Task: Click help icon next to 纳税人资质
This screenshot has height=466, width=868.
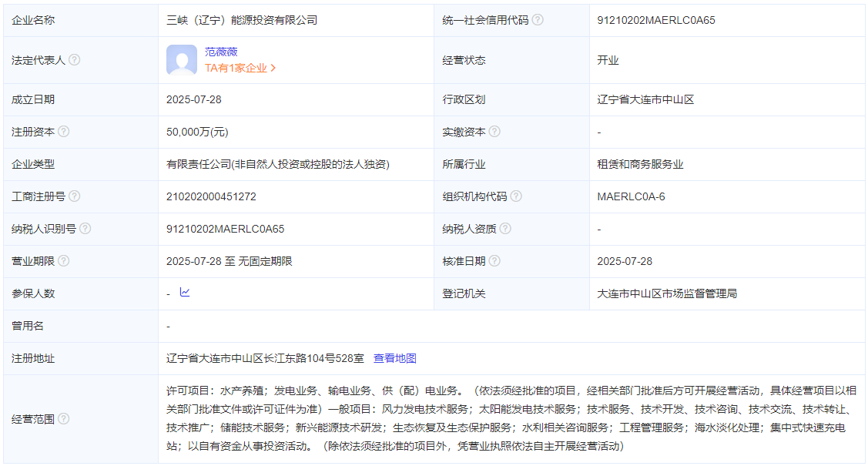Action: click(505, 229)
